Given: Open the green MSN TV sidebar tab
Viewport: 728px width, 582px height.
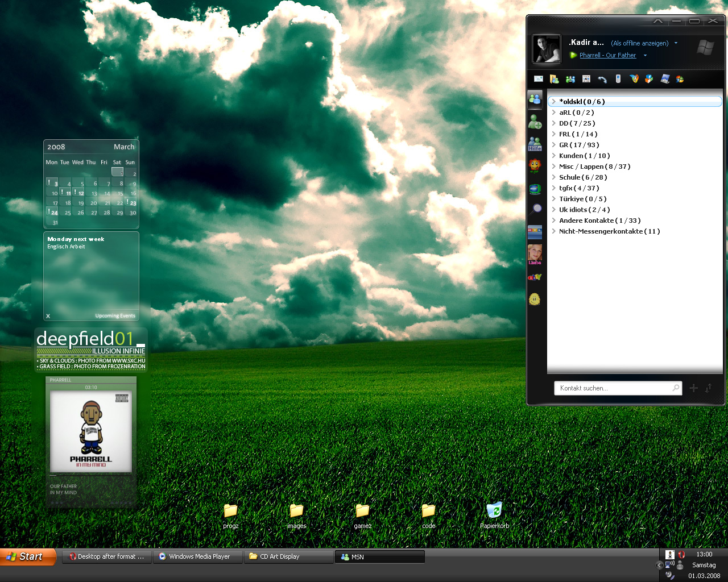Looking at the screenshot, I should tap(535, 189).
